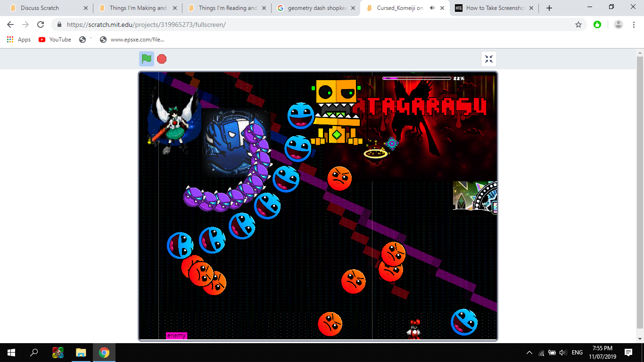Show hidden system tray icons

529,353
